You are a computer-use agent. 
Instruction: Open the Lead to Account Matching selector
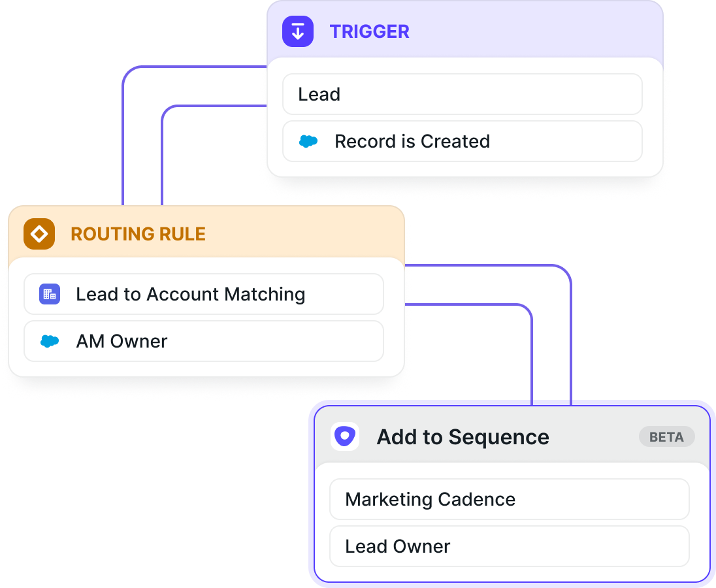204,294
